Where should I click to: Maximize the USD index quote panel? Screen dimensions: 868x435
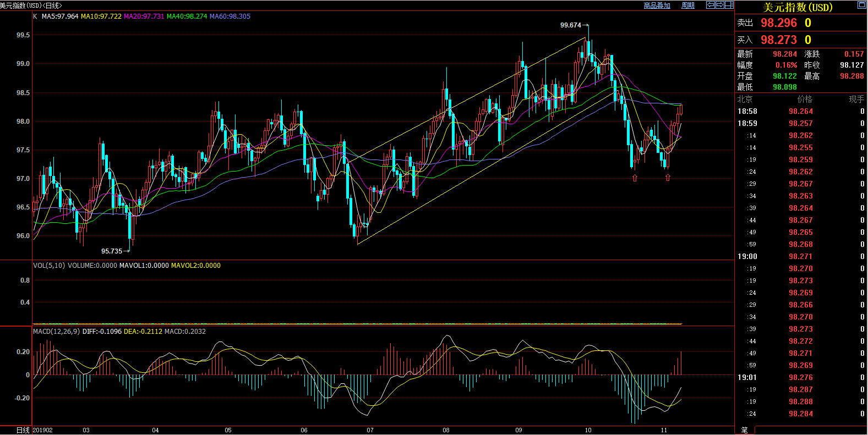(x=861, y=5)
